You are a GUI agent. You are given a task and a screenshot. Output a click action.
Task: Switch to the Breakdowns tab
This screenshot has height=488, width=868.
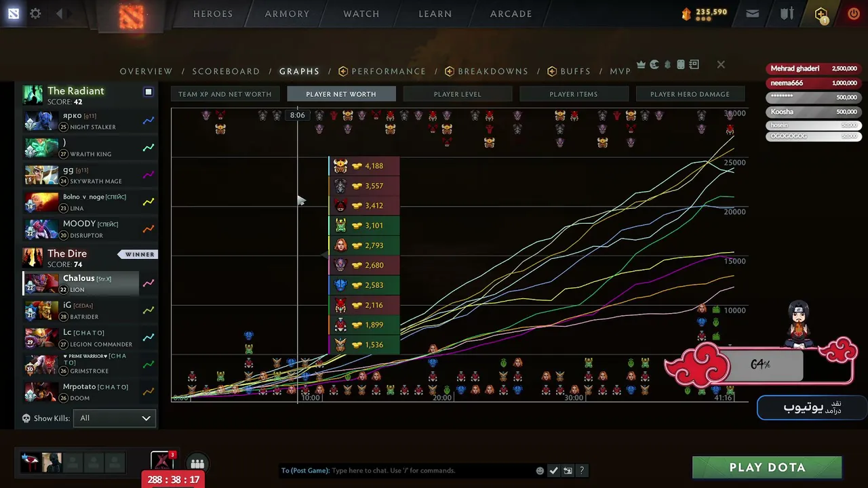tap(486, 71)
